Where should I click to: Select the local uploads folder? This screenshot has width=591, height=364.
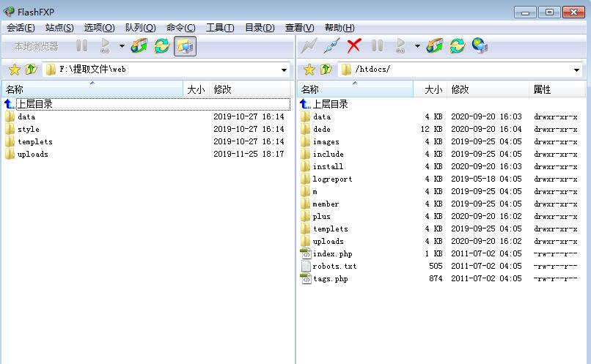[32, 154]
